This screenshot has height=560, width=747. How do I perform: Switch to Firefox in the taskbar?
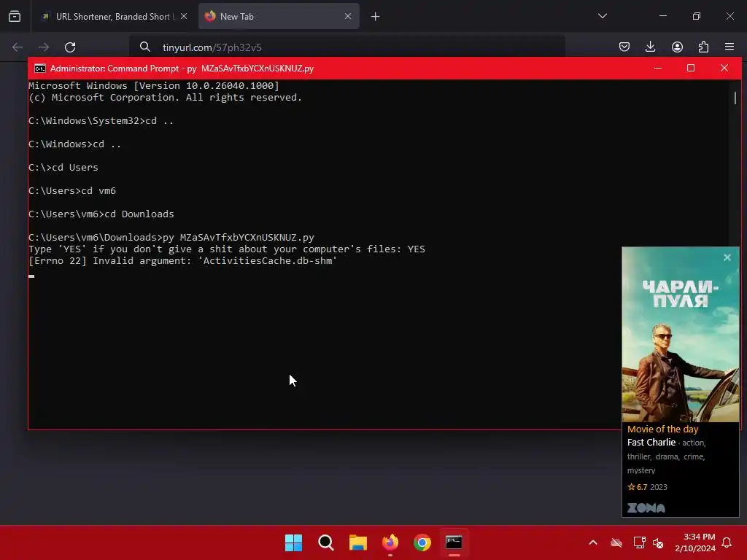[390, 542]
